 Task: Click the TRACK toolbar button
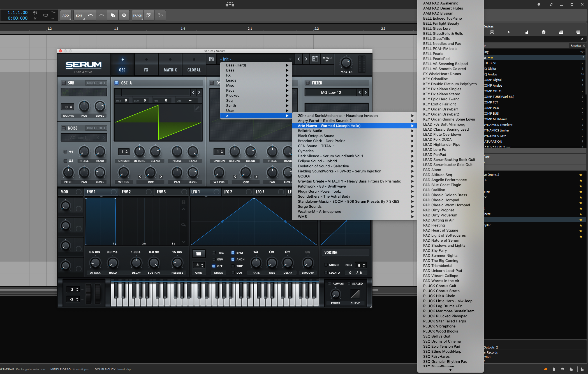(137, 15)
